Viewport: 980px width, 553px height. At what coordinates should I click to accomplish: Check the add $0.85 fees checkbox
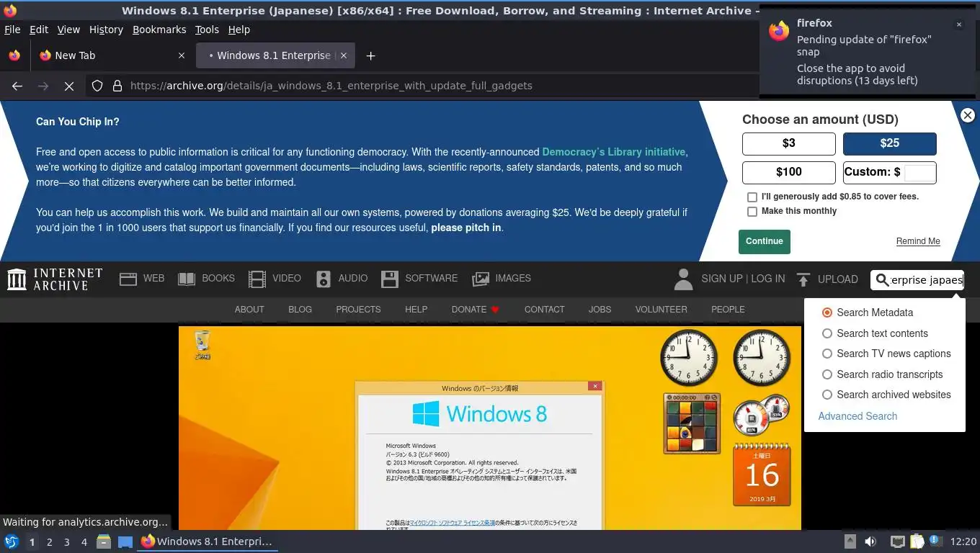(752, 197)
